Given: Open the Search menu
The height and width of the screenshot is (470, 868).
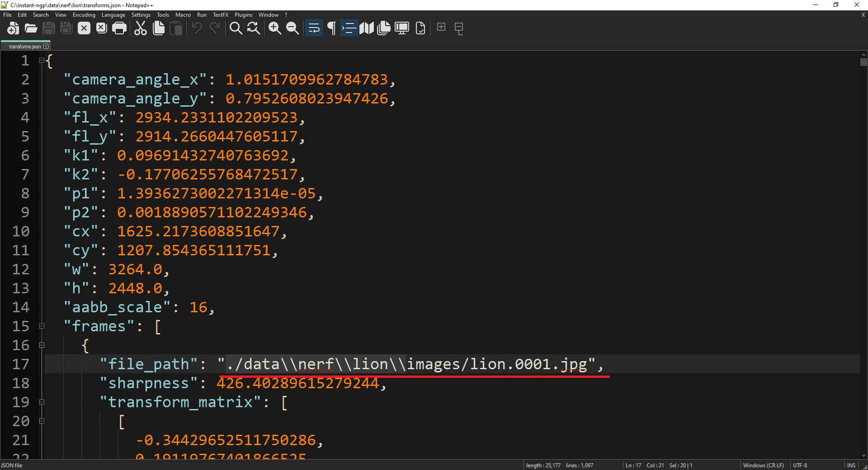Looking at the screenshot, I should tap(41, 15).
